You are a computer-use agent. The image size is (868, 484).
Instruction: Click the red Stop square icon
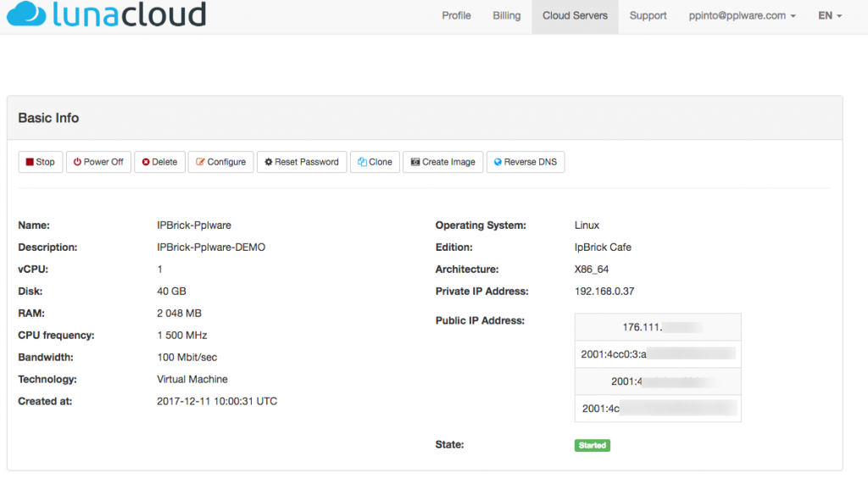pos(30,162)
